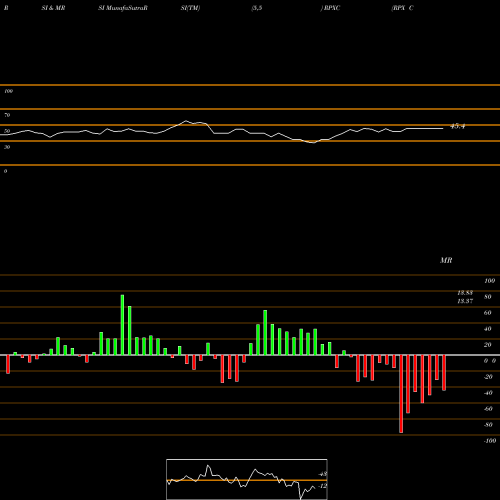
Task: Click the MR axis label 20
Action: tap(487, 345)
